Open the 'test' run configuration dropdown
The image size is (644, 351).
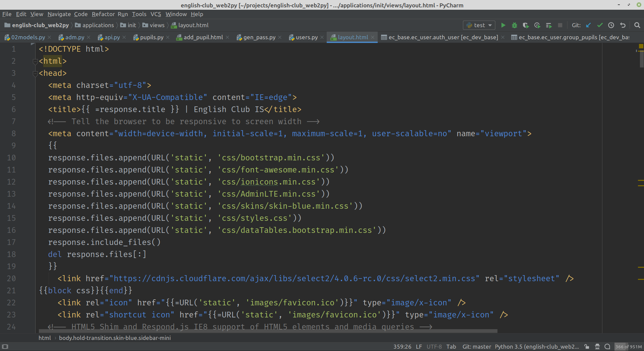[479, 25]
